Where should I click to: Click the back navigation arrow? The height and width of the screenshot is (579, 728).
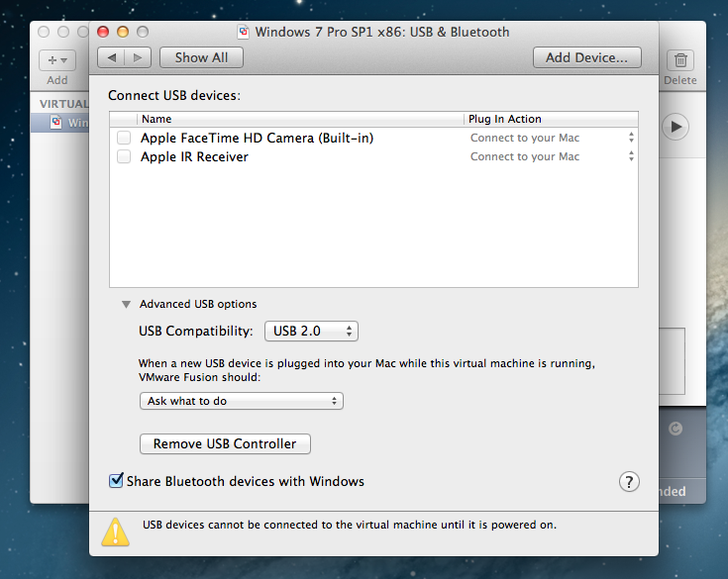tap(112, 57)
